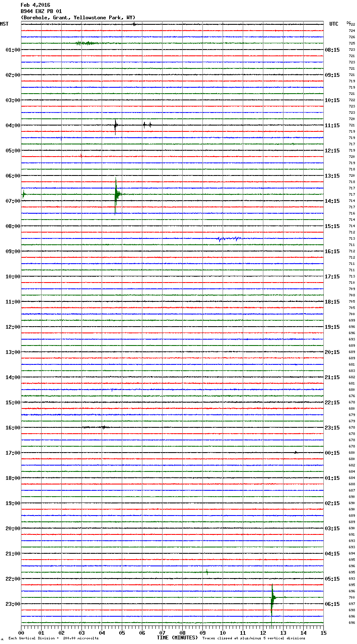Click the "23:00" MST time label
357x644 pixels.
click(x=13, y=604)
